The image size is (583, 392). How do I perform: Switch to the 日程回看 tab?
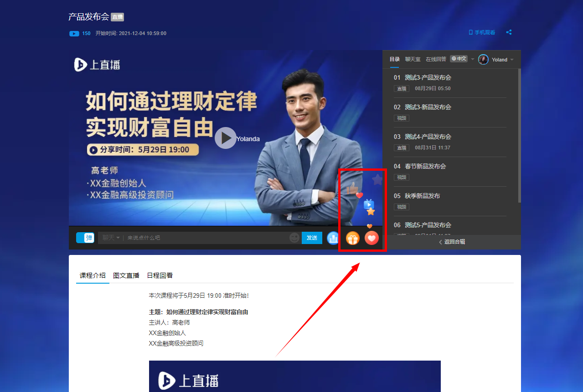(x=160, y=275)
